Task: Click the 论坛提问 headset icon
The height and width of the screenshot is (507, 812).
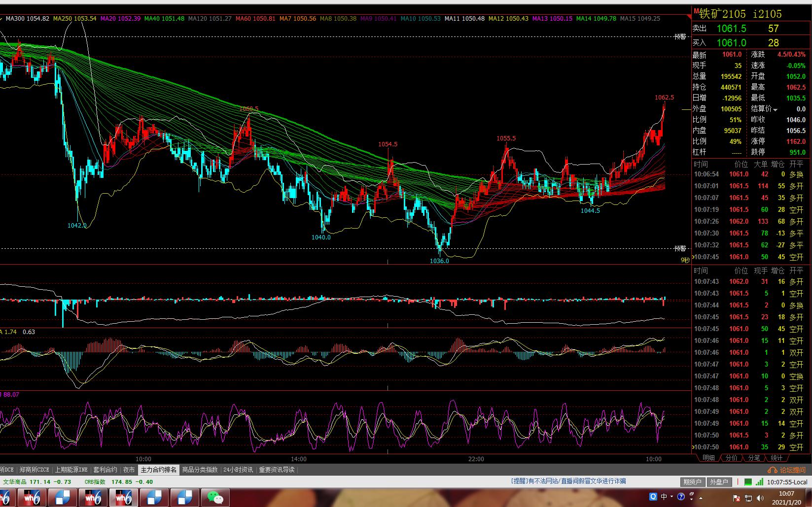Action: tap(773, 470)
